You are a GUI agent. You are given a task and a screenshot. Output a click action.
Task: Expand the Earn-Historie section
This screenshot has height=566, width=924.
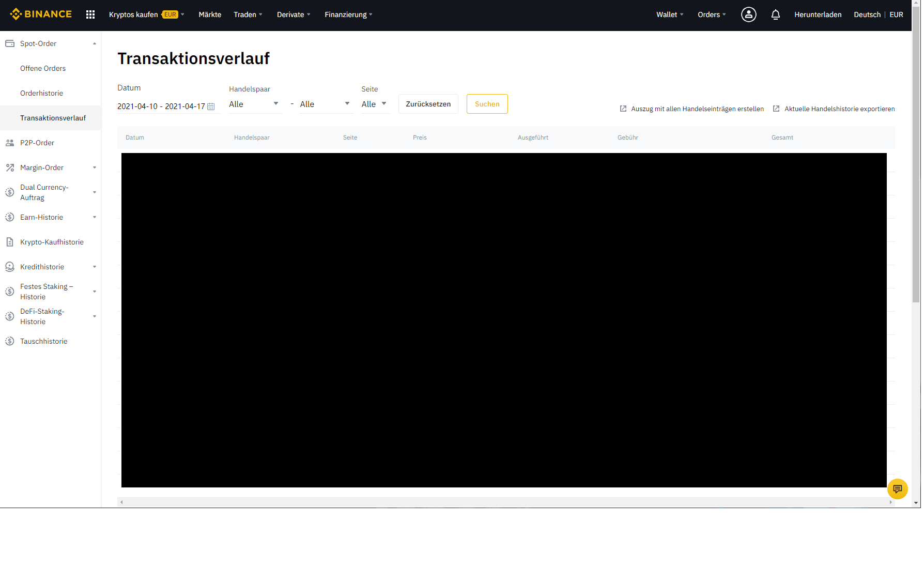(95, 217)
